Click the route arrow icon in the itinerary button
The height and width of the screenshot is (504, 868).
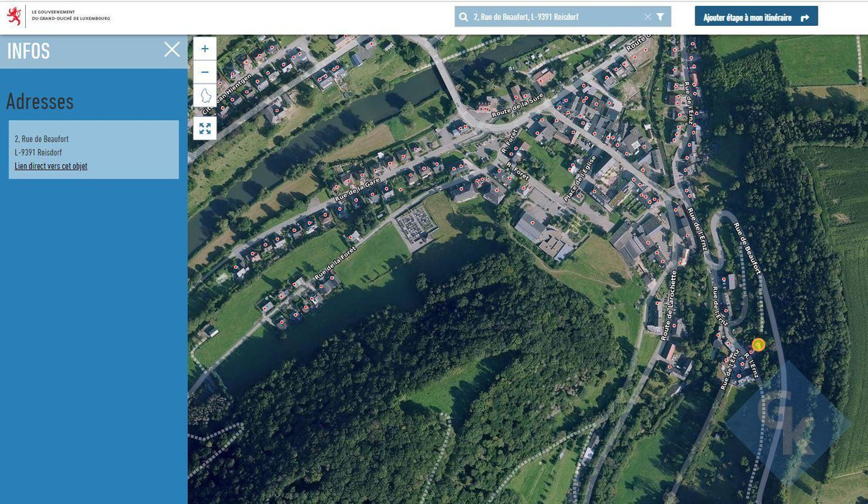tap(805, 16)
